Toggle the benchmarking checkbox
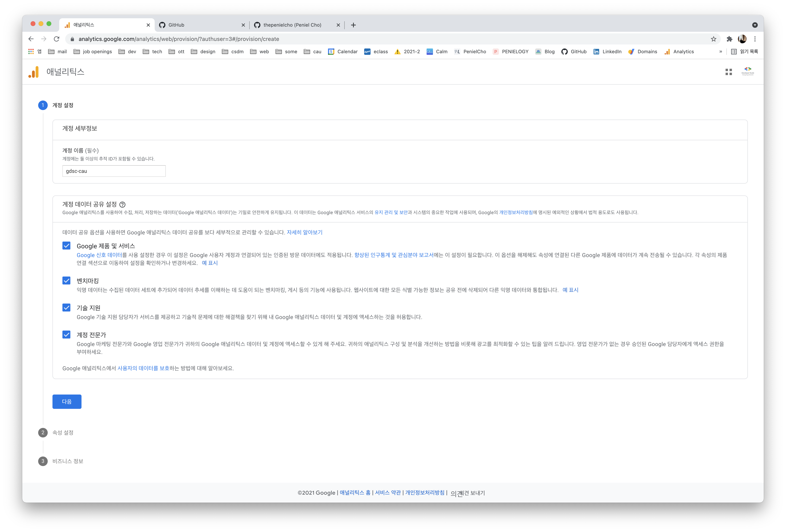 pyautogui.click(x=67, y=281)
